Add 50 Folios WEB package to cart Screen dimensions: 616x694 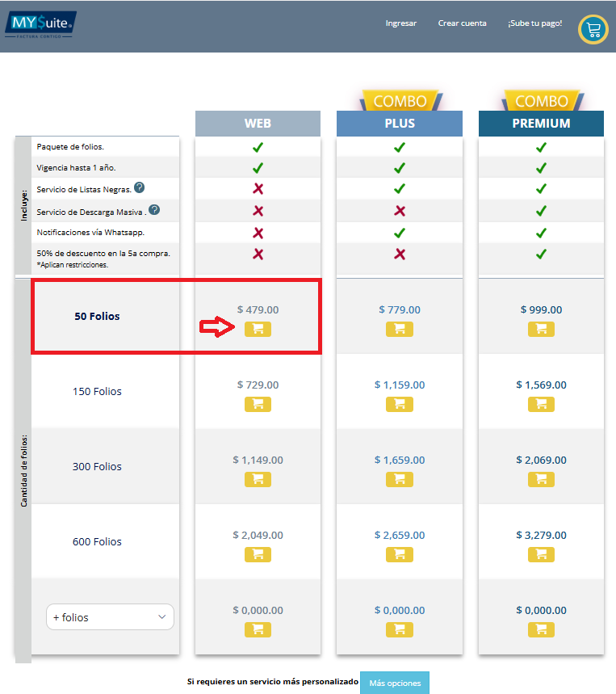point(258,329)
